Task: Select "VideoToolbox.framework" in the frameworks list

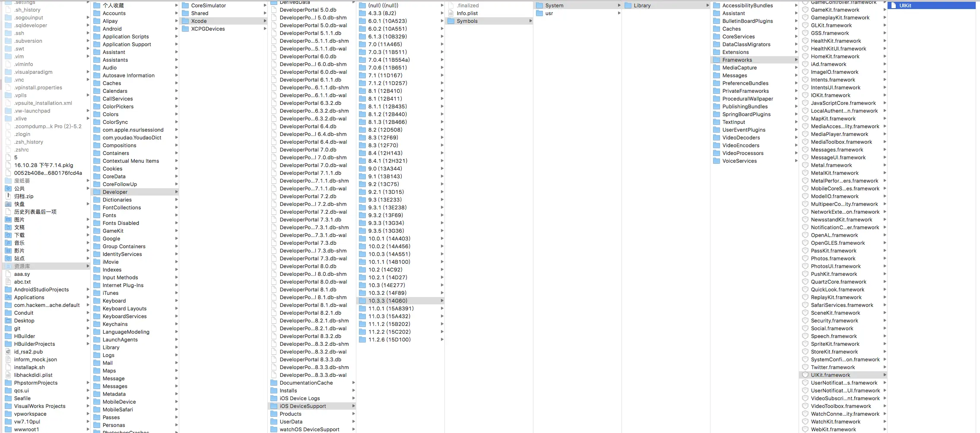Action: coord(841,406)
